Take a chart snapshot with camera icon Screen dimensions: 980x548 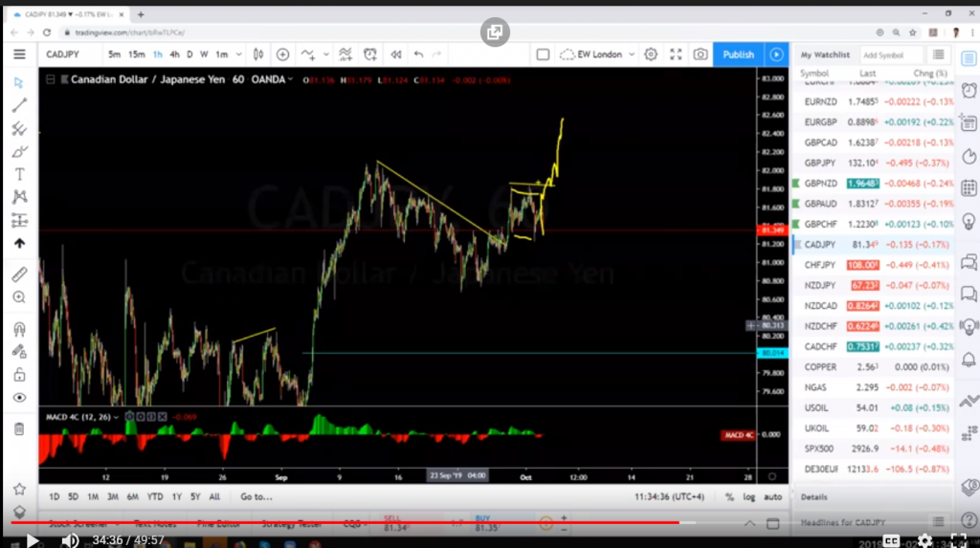701,55
